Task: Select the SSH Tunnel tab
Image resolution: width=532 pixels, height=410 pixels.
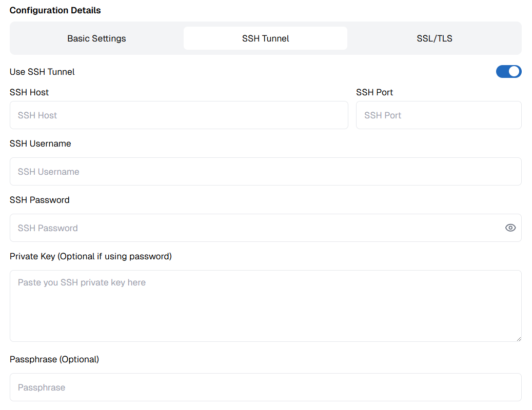Action: (x=265, y=38)
